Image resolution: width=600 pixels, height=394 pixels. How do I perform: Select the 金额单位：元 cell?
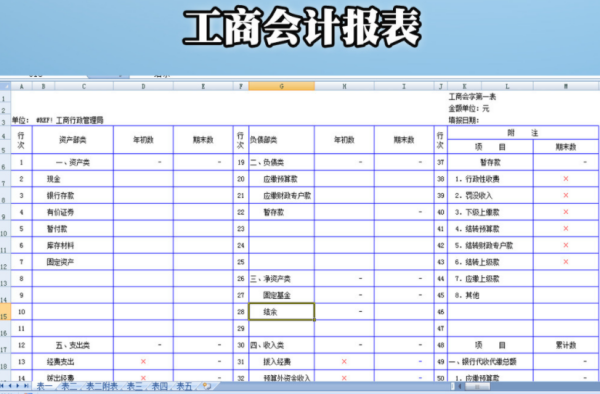[x=469, y=109]
